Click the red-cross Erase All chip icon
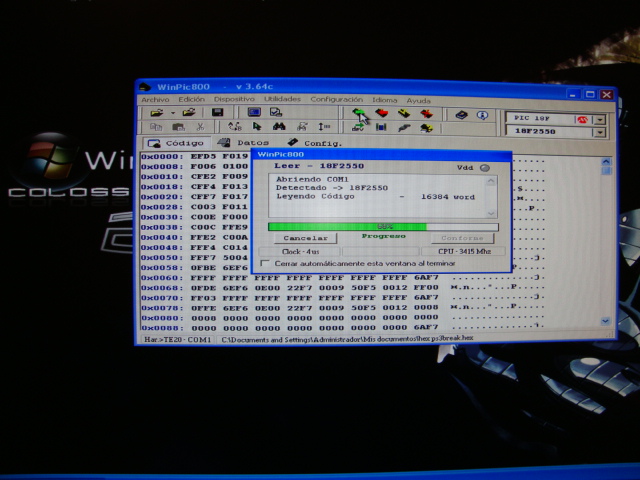 [x=427, y=113]
